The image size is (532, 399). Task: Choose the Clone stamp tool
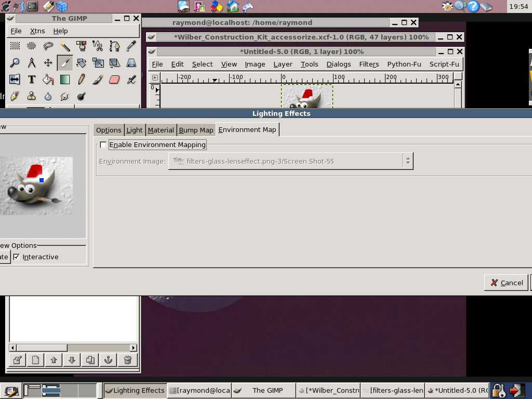point(31,96)
